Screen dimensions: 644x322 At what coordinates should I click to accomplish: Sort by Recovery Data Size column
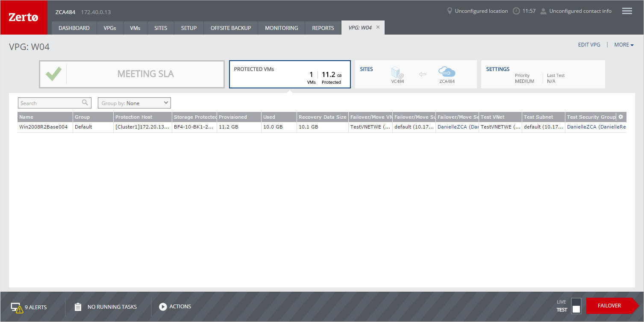pyautogui.click(x=323, y=117)
